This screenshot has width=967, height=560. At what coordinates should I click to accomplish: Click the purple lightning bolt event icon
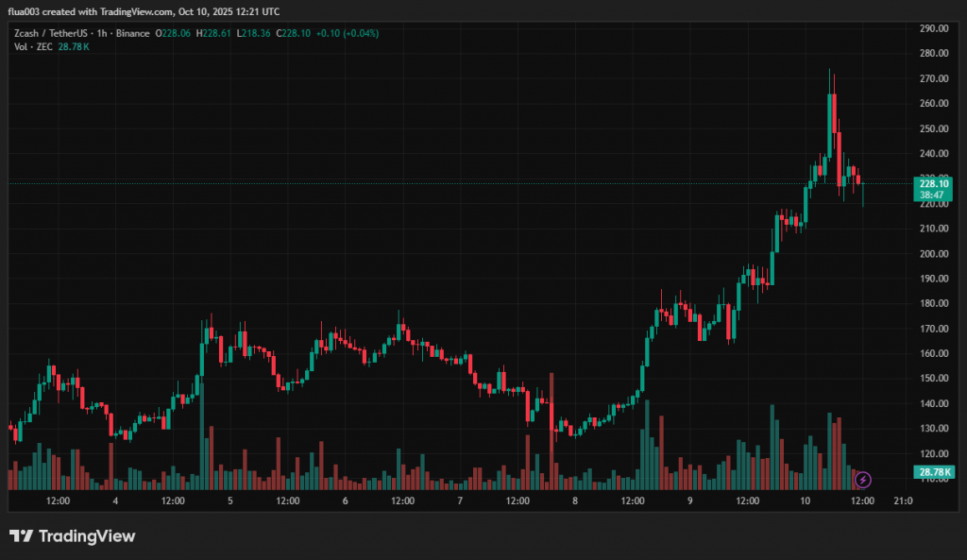862,480
